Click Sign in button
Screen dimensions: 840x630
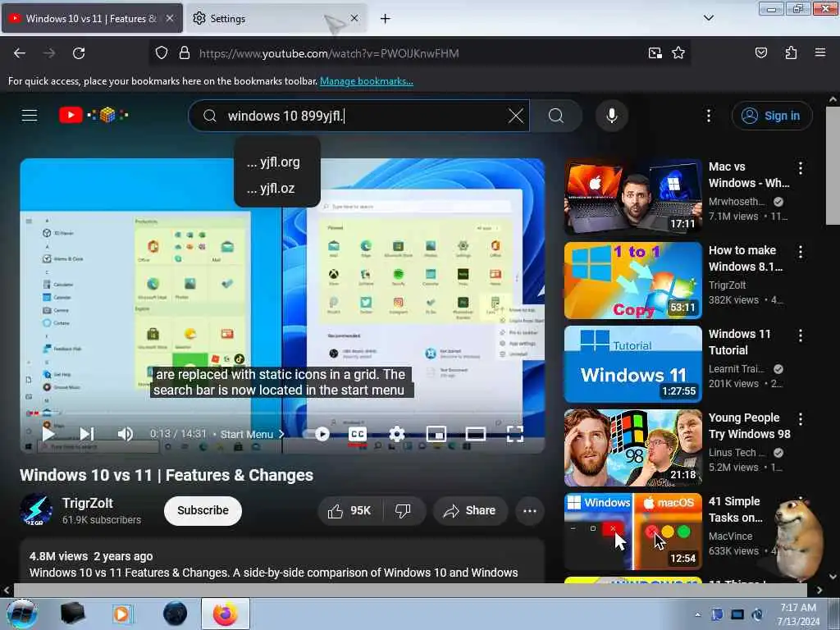(772, 116)
